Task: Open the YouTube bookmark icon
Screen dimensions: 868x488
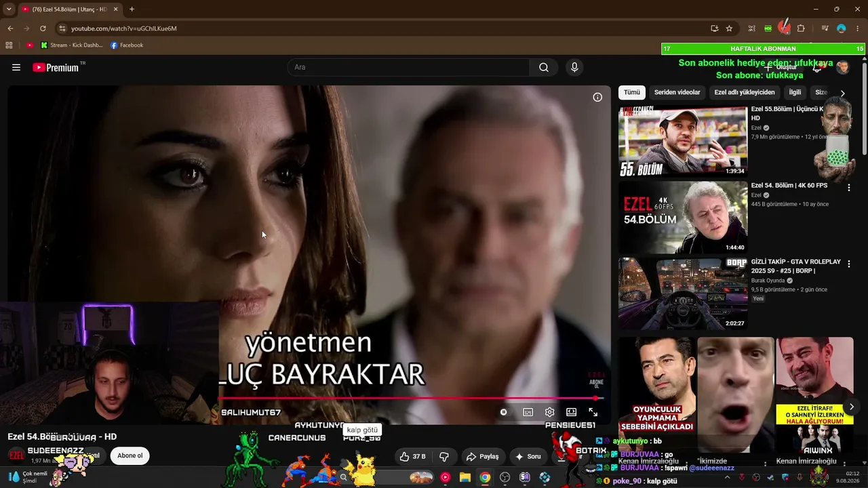Action: coord(30,45)
